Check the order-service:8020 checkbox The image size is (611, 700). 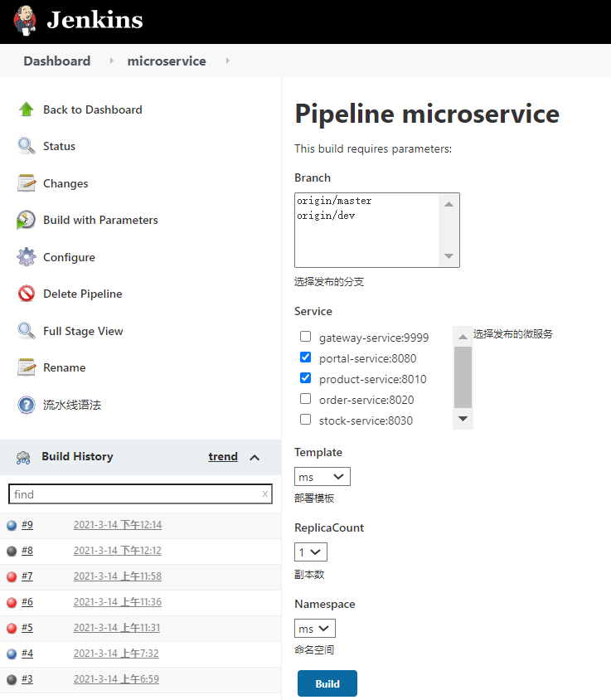coord(306,399)
